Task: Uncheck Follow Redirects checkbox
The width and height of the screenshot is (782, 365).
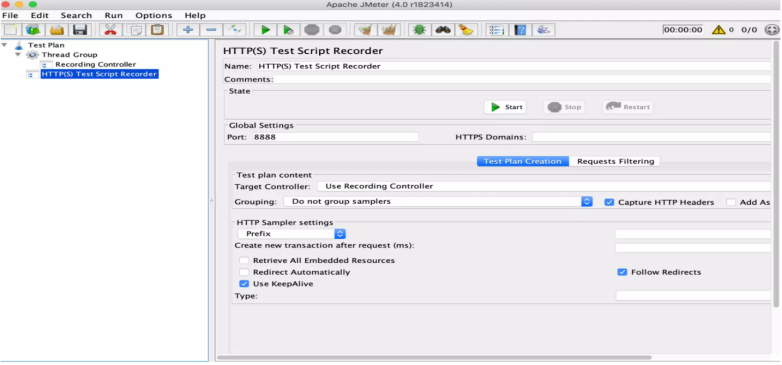Action: click(622, 272)
